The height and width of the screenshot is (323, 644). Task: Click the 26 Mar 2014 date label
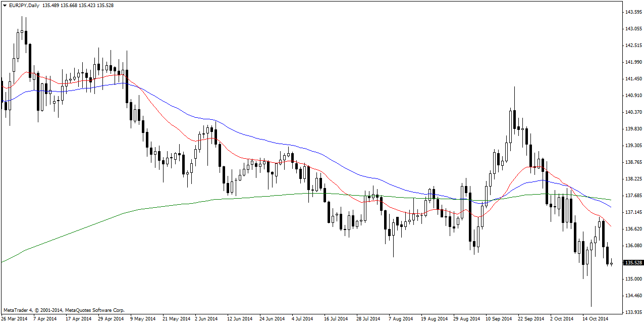click(15, 319)
